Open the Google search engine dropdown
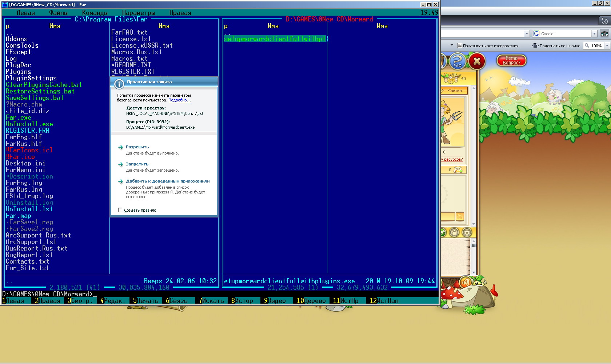This screenshot has width=611, height=364. [x=594, y=33]
